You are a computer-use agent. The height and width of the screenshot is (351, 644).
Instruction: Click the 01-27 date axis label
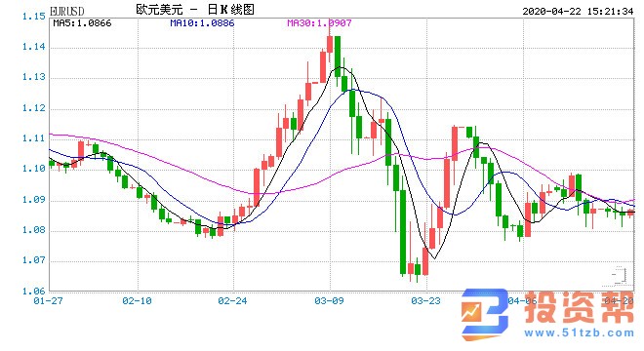48,301
